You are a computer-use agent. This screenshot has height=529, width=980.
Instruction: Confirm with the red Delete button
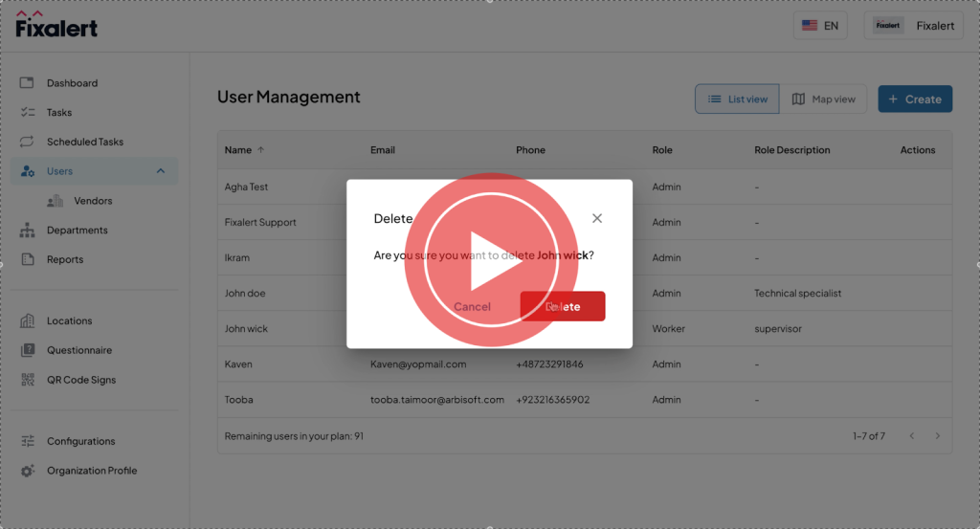coord(563,306)
